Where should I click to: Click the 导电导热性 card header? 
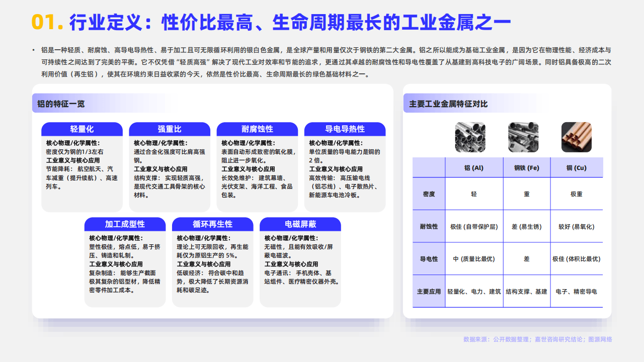coord(345,129)
